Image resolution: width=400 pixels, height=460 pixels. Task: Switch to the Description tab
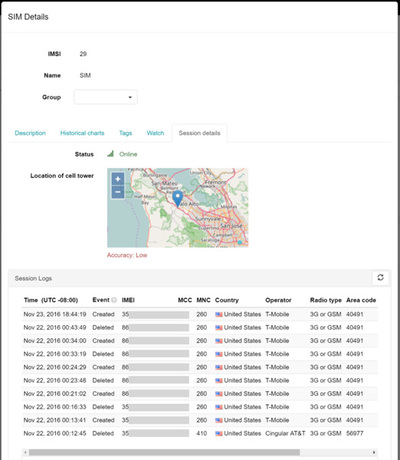click(30, 133)
